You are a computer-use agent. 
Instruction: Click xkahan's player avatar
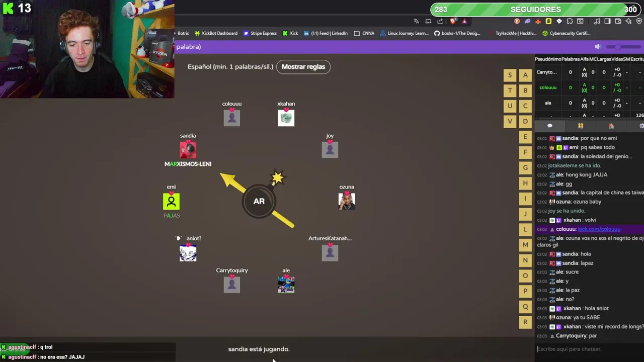coord(286,118)
